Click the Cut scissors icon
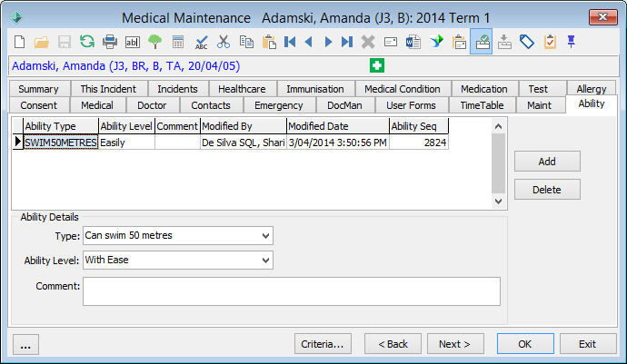This screenshot has height=364, width=627. [224, 42]
